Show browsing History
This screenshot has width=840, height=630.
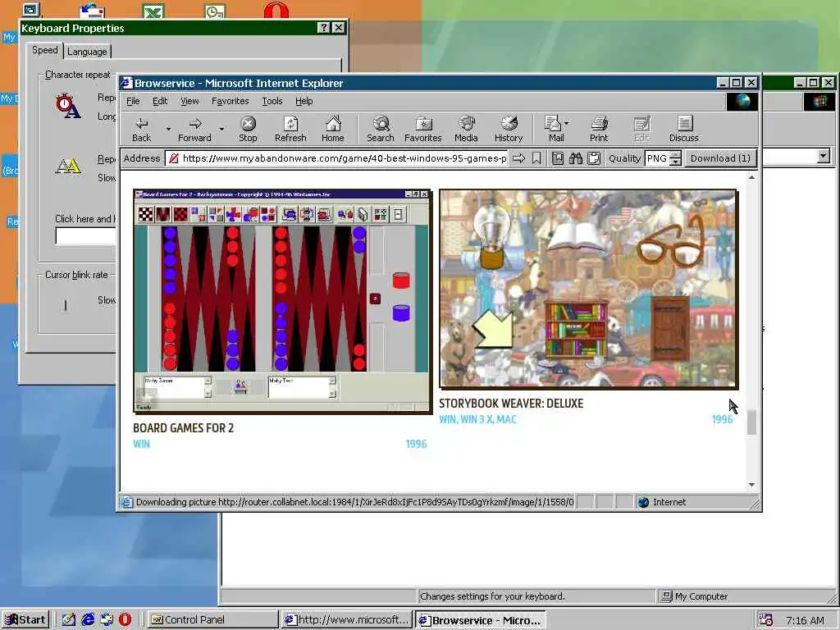[x=509, y=129]
